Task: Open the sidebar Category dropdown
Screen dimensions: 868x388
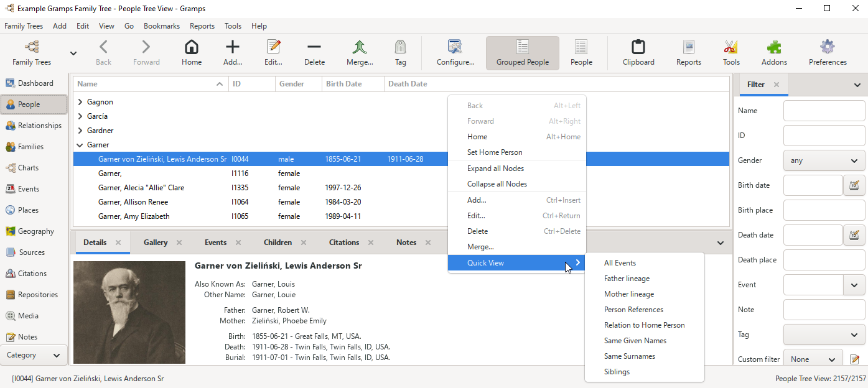Action: point(34,356)
